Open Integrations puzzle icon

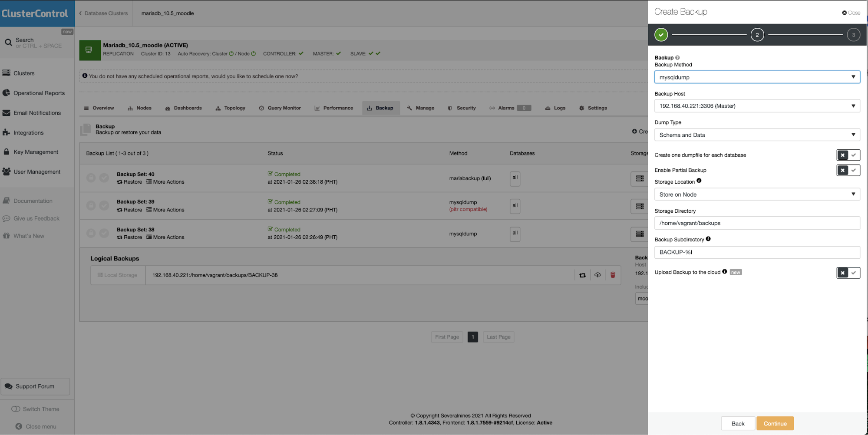click(x=6, y=132)
